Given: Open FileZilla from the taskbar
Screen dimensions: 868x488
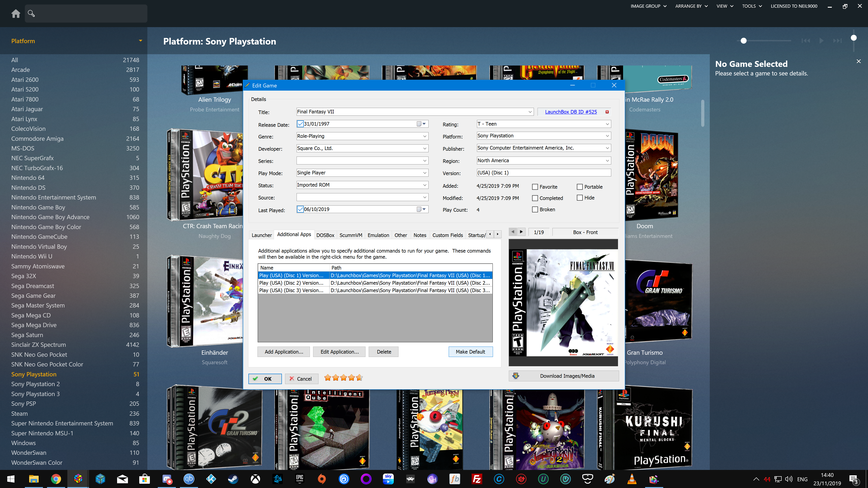Looking at the screenshot, I should pos(477,479).
